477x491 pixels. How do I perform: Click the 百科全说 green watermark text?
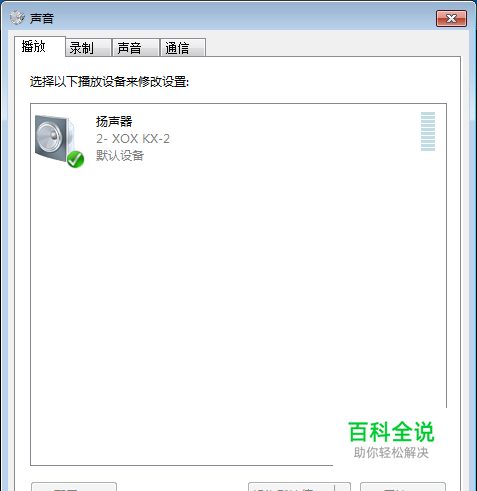click(391, 432)
